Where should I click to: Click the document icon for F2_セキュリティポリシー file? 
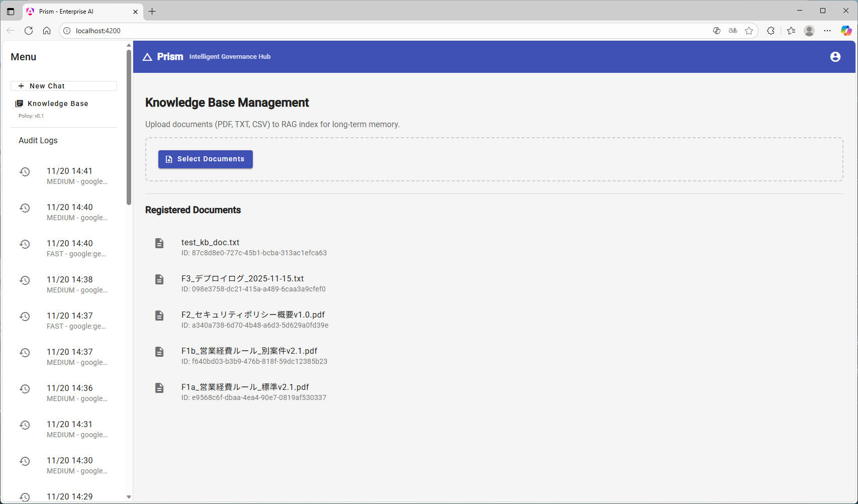[159, 316]
